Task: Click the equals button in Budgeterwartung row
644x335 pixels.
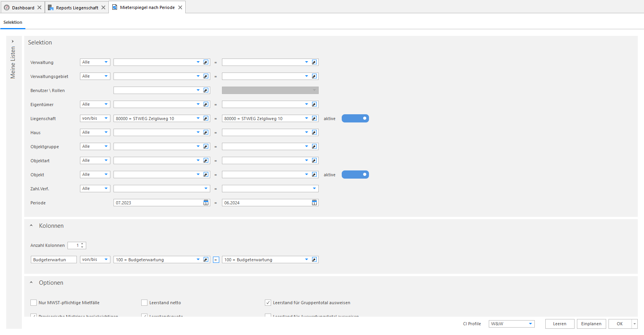Action: (x=216, y=260)
